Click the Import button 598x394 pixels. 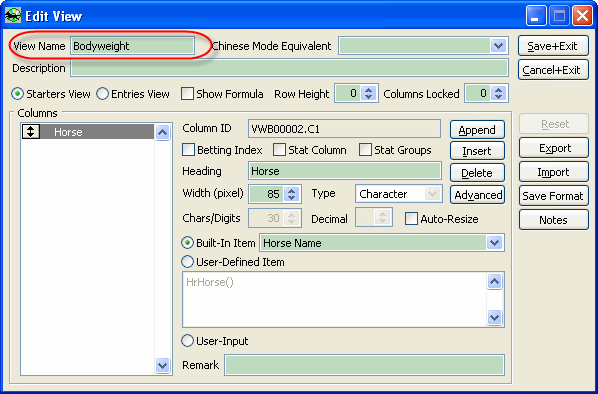click(x=554, y=172)
